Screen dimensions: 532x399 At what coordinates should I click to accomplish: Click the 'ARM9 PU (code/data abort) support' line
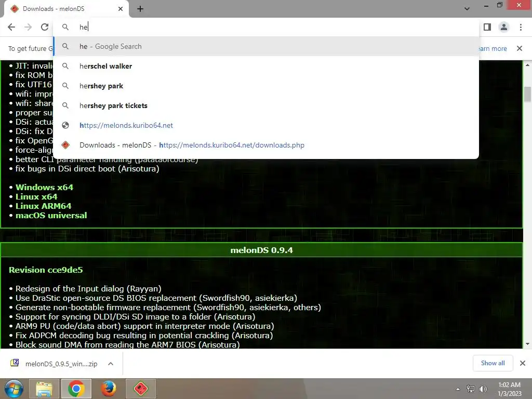(144, 326)
